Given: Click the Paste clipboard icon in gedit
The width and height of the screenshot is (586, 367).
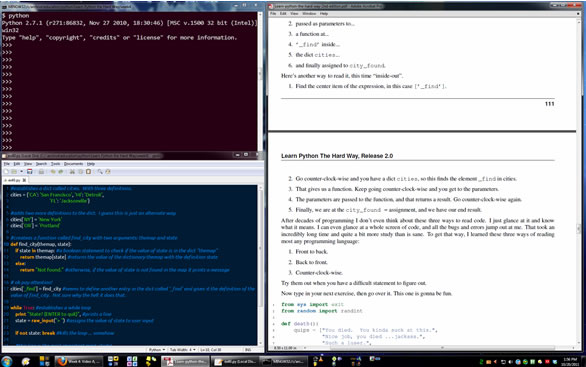Looking at the screenshot, I should pos(89,172).
